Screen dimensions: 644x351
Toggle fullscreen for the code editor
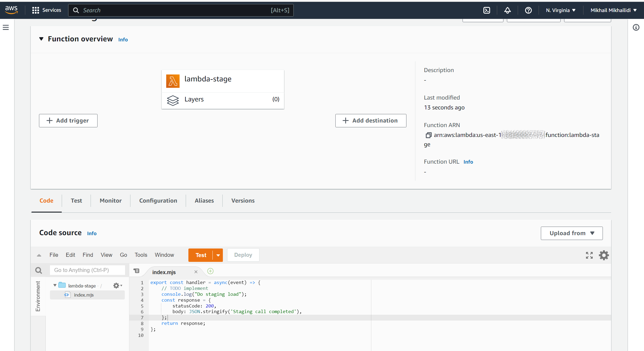tap(589, 255)
